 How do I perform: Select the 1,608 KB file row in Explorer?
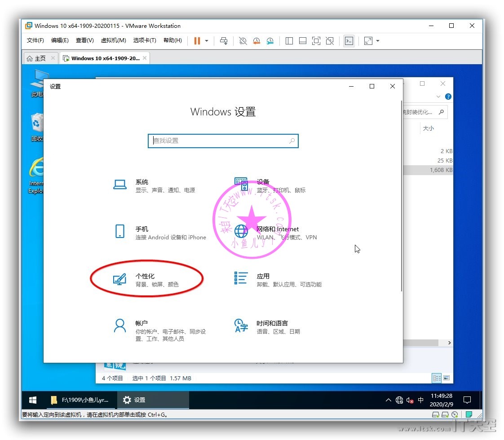428,170
